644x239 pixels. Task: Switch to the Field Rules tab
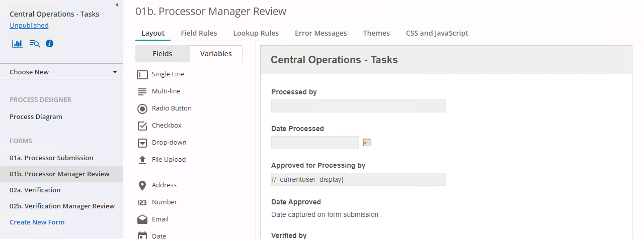(x=199, y=33)
